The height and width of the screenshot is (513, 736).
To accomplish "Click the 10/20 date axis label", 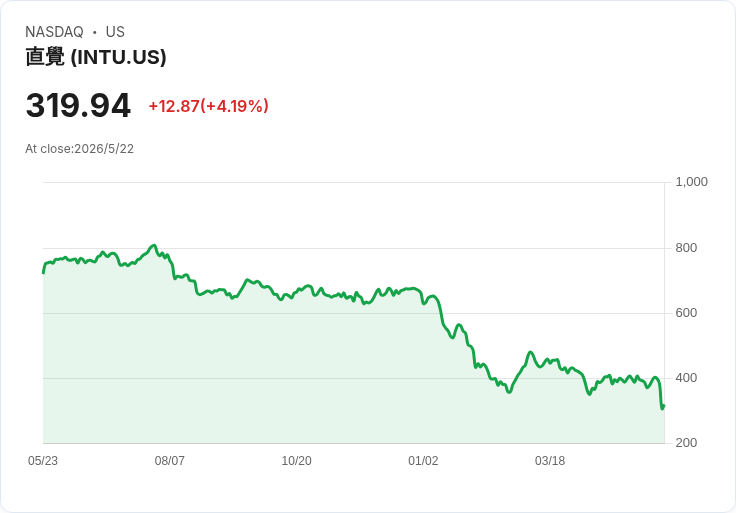I will (x=296, y=461).
